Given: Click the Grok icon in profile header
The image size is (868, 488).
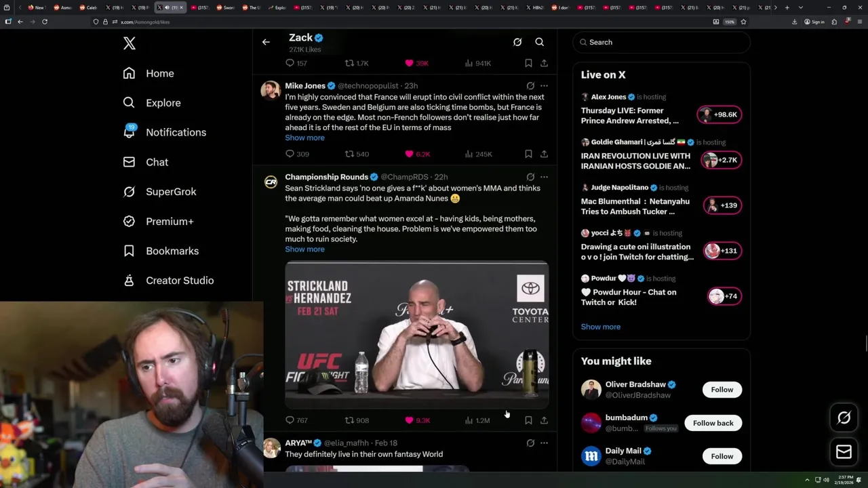Looking at the screenshot, I should tap(517, 42).
